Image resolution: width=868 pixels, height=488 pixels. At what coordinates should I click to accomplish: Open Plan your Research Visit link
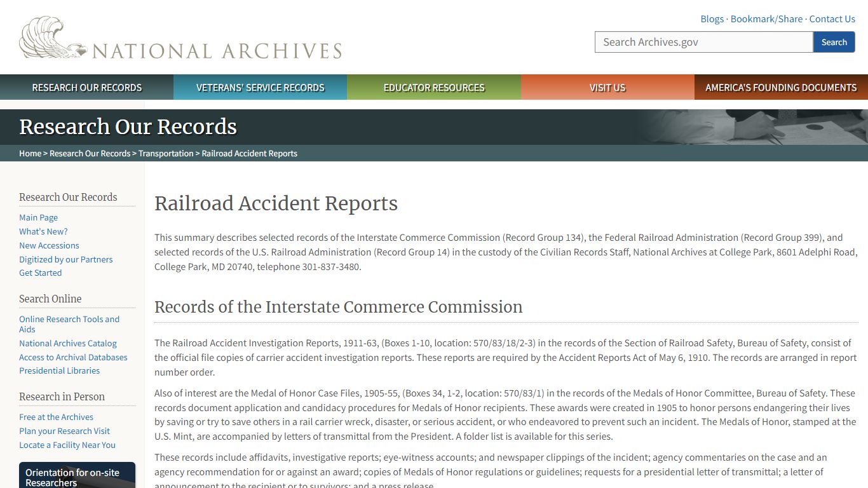(x=64, y=431)
